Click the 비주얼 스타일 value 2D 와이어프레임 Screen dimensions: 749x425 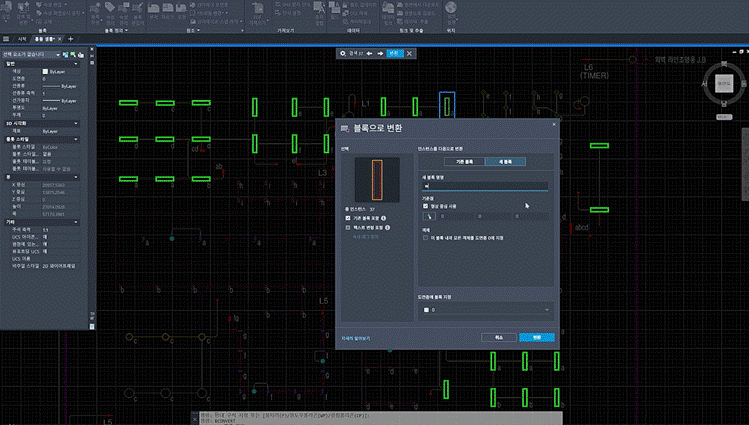(59, 266)
